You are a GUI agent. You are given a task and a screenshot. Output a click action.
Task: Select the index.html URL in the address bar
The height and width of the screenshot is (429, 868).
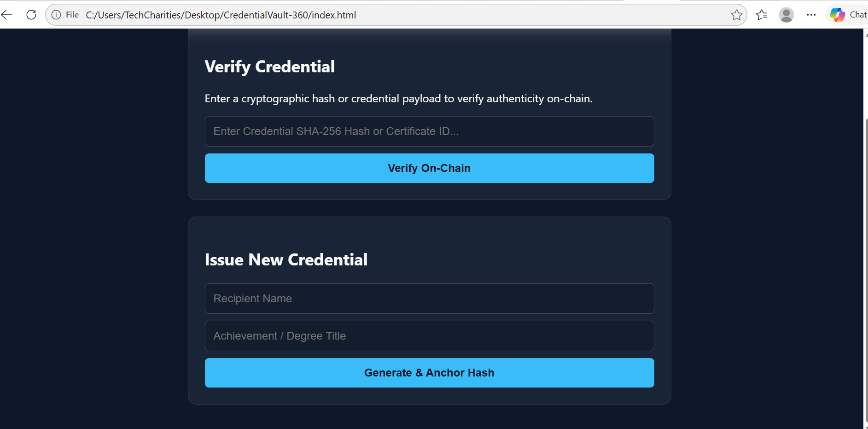221,15
